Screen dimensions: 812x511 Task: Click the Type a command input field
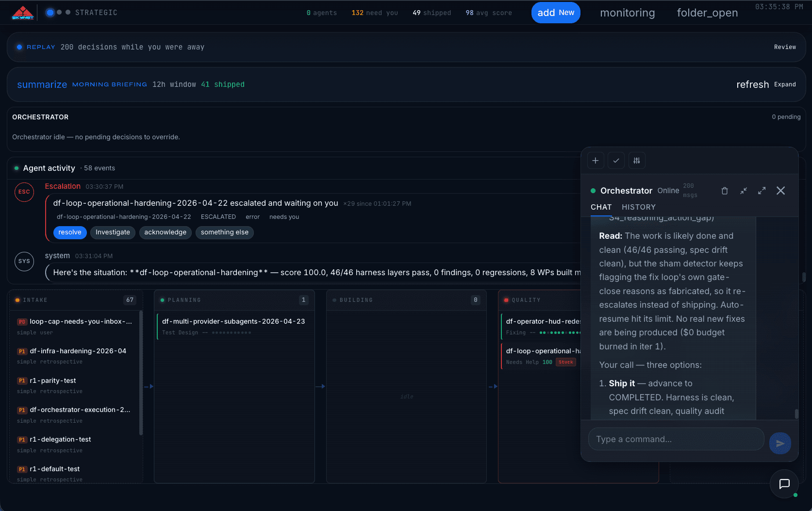[x=676, y=439]
